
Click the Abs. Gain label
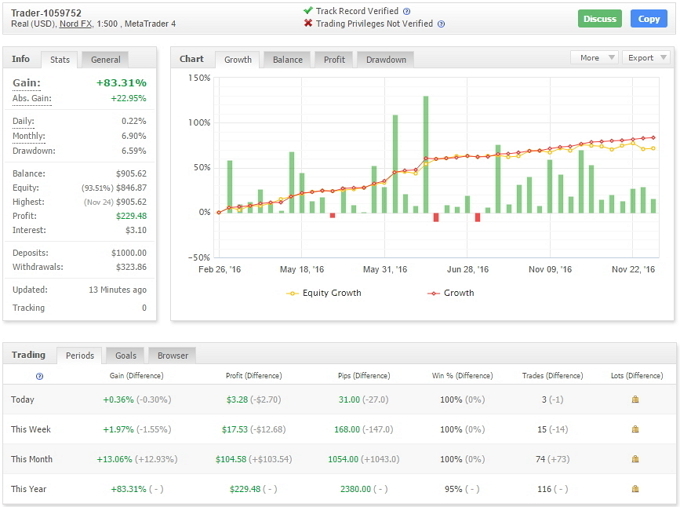[x=32, y=98]
